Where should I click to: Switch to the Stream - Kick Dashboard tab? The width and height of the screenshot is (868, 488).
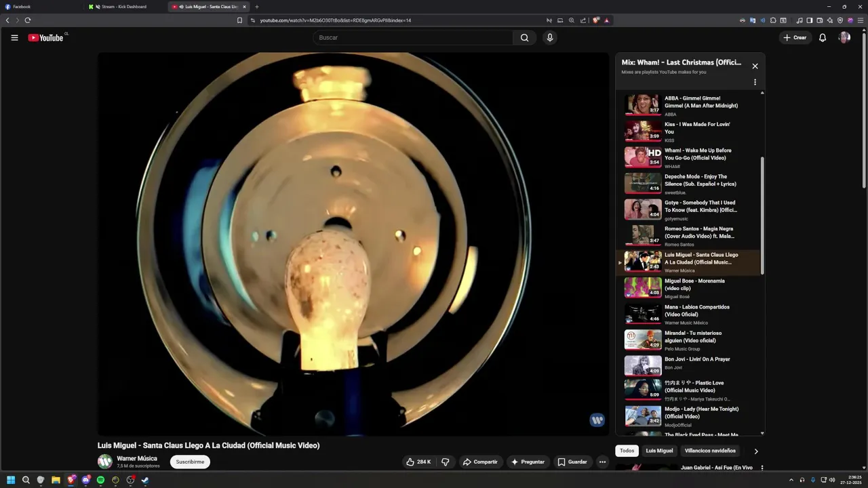point(125,7)
